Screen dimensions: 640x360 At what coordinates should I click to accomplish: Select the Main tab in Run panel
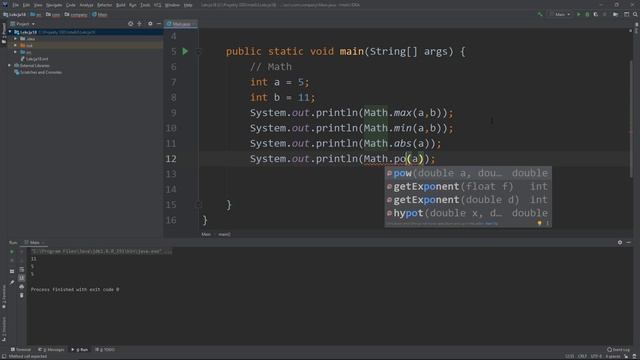point(34,242)
